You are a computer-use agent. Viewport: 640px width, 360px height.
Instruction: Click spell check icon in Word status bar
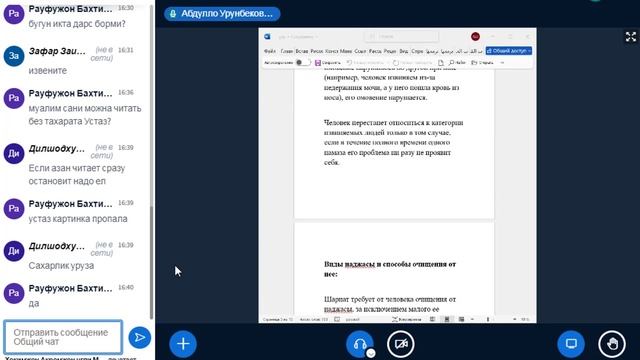click(337, 319)
